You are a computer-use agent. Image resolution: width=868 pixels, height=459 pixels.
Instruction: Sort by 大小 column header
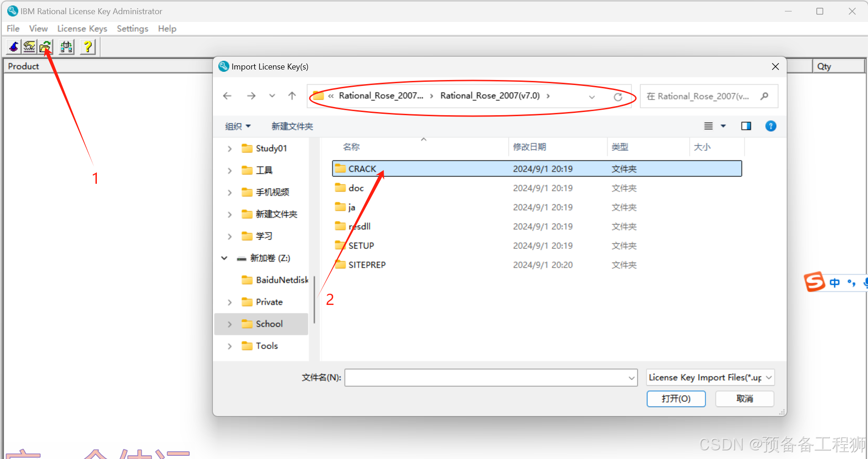click(702, 147)
